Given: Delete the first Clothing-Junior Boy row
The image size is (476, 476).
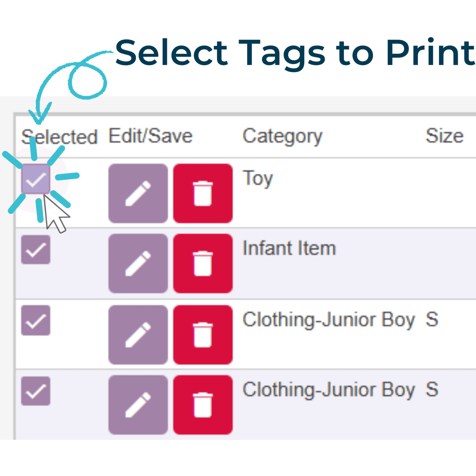Looking at the screenshot, I should (x=203, y=335).
